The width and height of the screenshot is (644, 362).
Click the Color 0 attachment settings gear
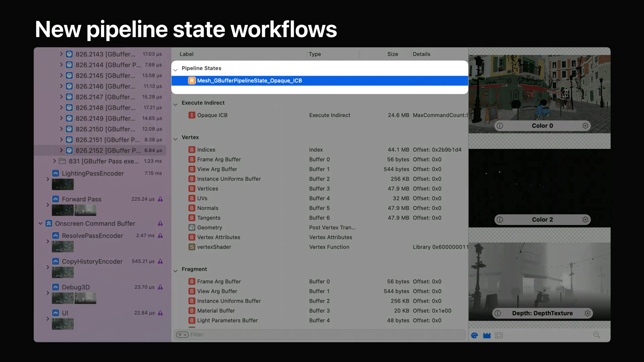pyautogui.click(x=585, y=126)
